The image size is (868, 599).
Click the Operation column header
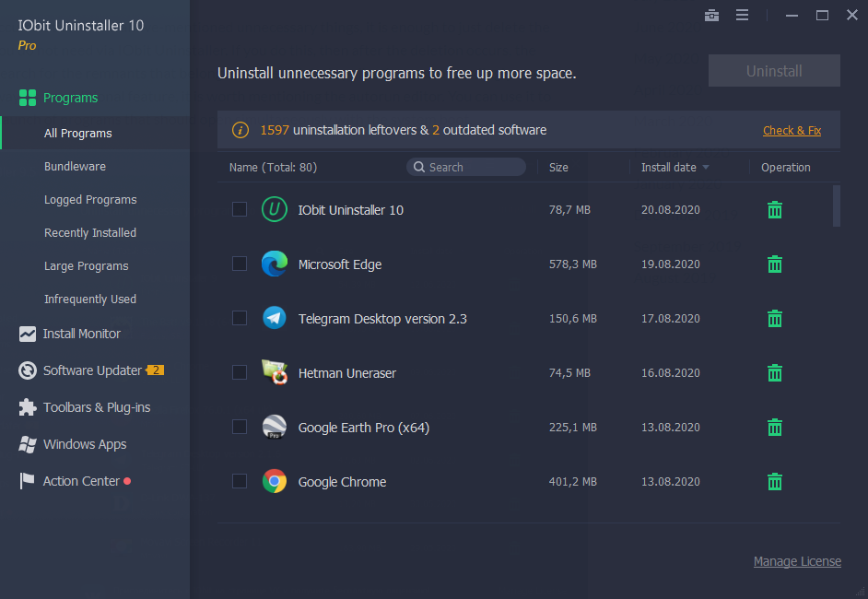[x=785, y=167]
